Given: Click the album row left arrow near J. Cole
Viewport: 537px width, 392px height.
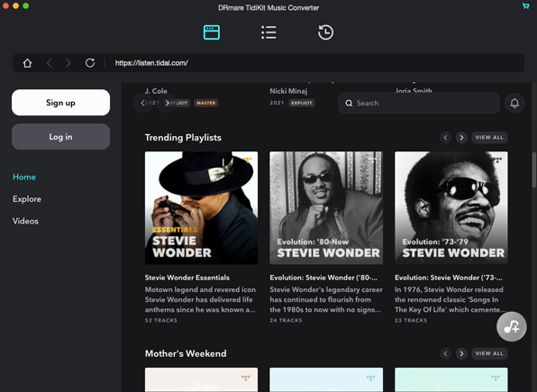Looking at the screenshot, I should [x=143, y=103].
